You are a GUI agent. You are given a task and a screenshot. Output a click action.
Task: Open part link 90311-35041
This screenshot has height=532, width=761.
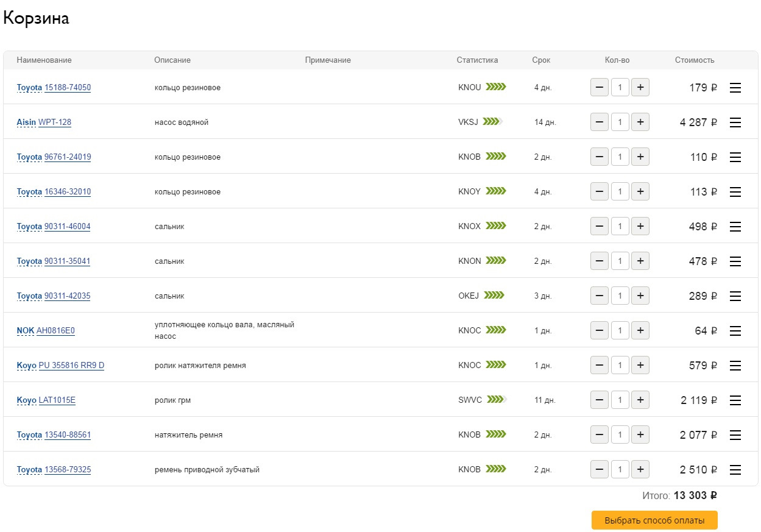click(x=67, y=261)
